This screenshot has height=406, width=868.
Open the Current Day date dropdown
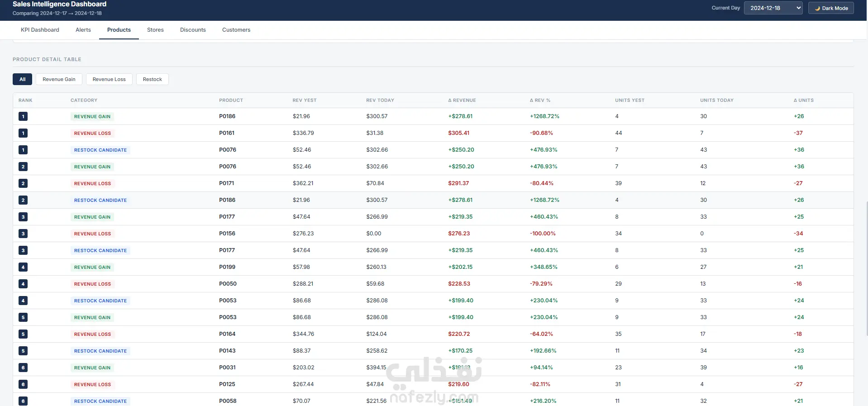click(773, 8)
